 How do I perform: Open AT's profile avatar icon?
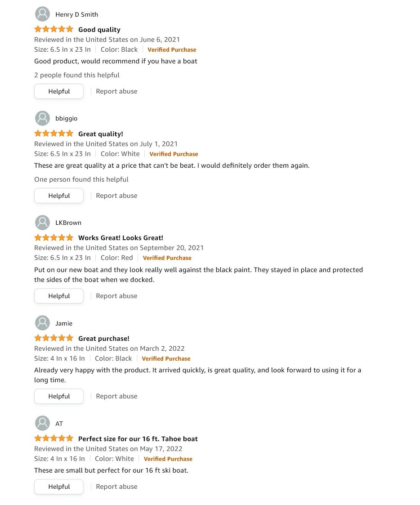pyautogui.click(x=42, y=423)
